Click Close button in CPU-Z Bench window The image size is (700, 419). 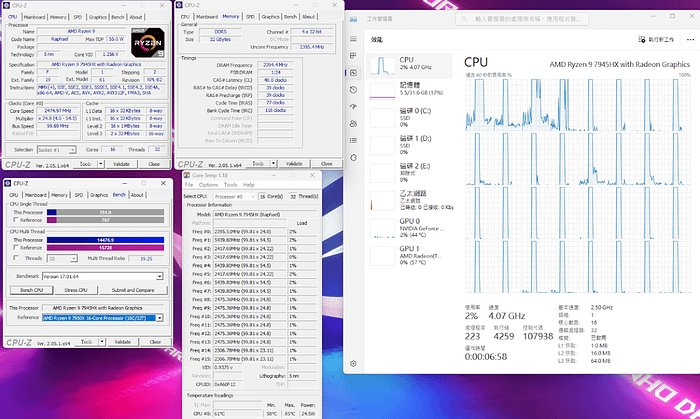pos(155,342)
